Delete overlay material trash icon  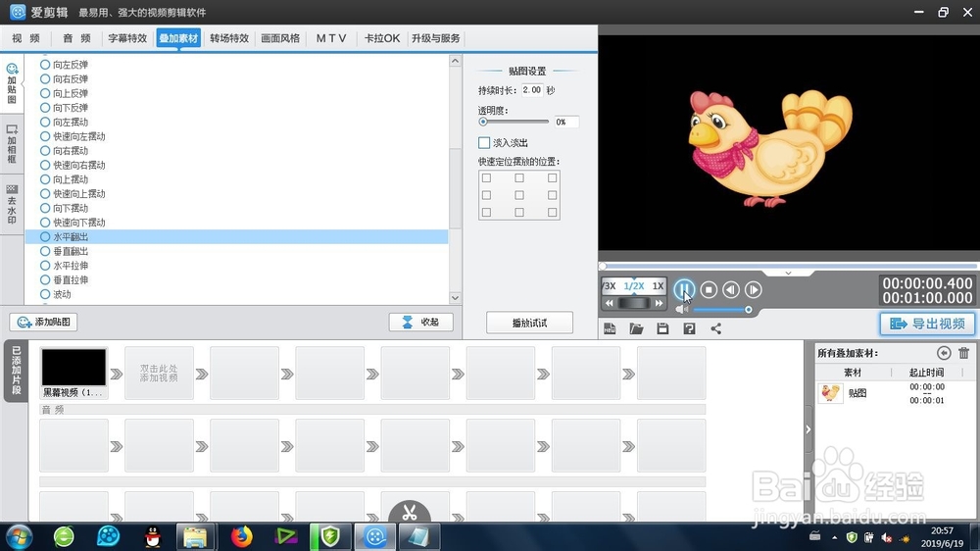tap(963, 353)
